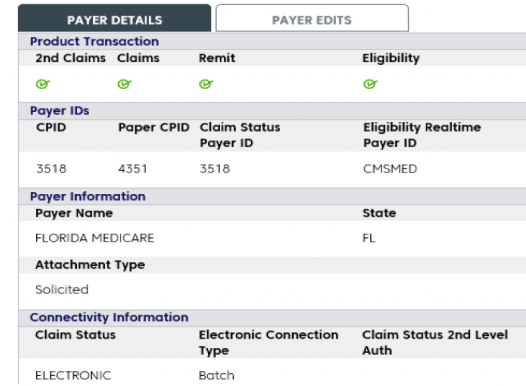Click the CMSMED eligibility payer ID

(x=390, y=169)
